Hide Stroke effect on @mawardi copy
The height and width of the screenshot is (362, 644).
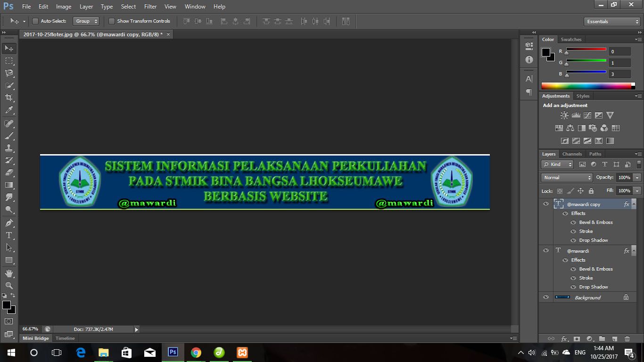point(573,231)
